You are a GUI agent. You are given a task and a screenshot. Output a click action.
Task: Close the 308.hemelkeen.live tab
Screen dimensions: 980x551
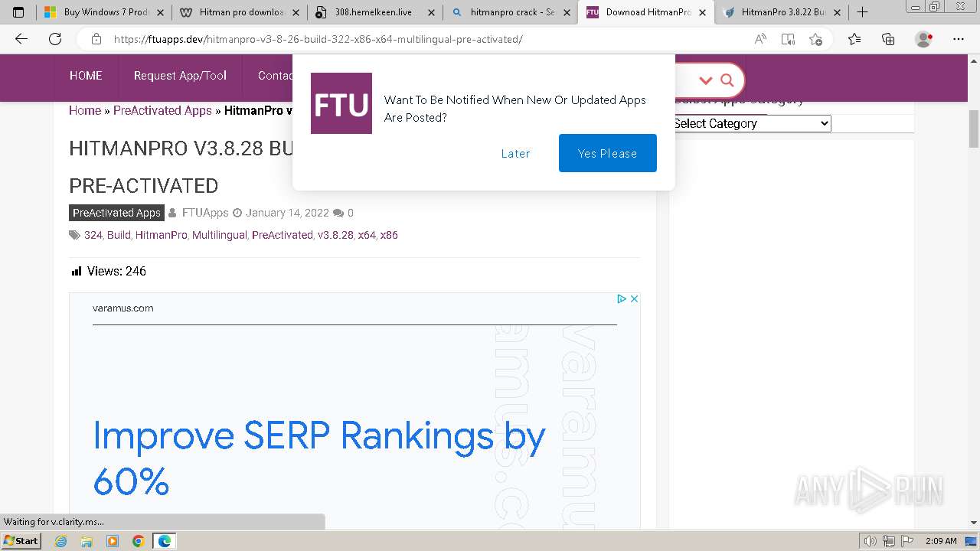(x=431, y=12)
